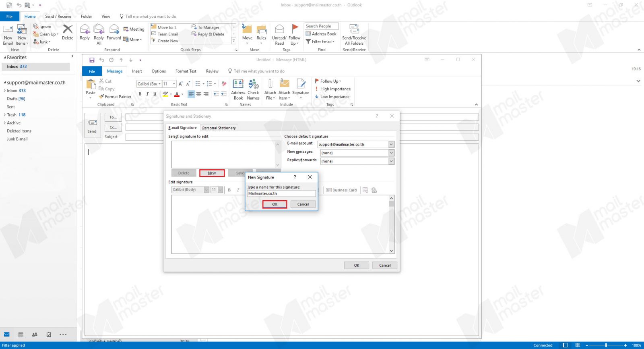Click the Check Names icon

(253, 84)
